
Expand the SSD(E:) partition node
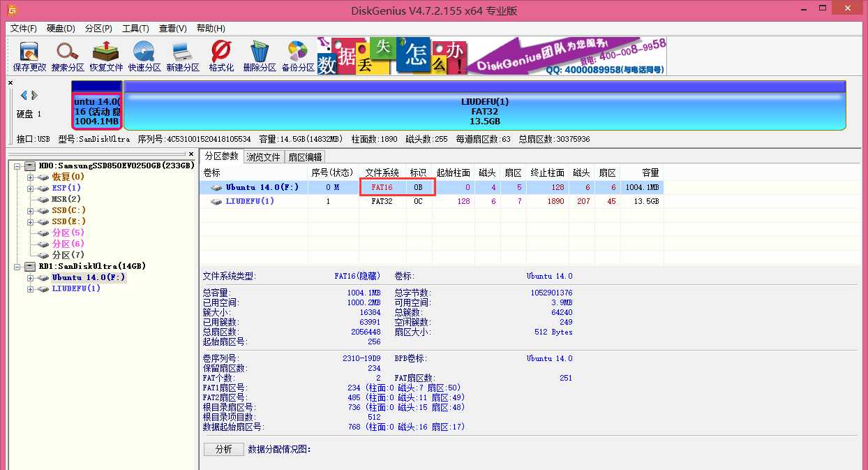tap(31, 221)
